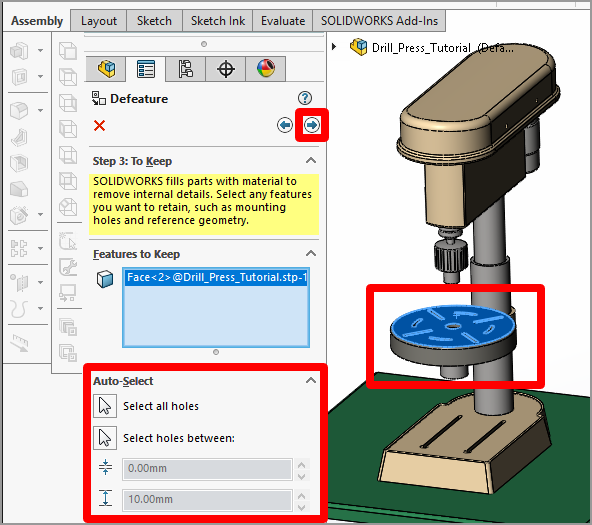The image size is (592, 525).
Task: Click the features-to-keep cube icon
Action: pyautogui.click(x=105, y=279)
